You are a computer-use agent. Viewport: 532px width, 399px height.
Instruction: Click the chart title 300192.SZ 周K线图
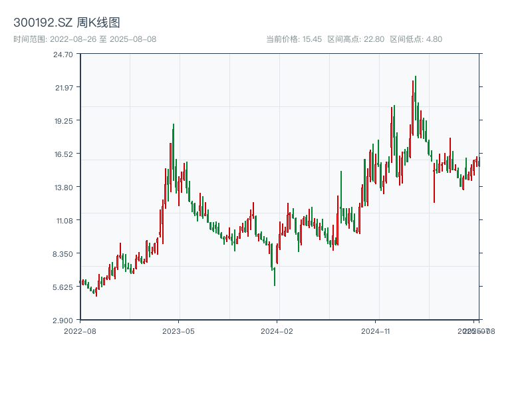66,23
